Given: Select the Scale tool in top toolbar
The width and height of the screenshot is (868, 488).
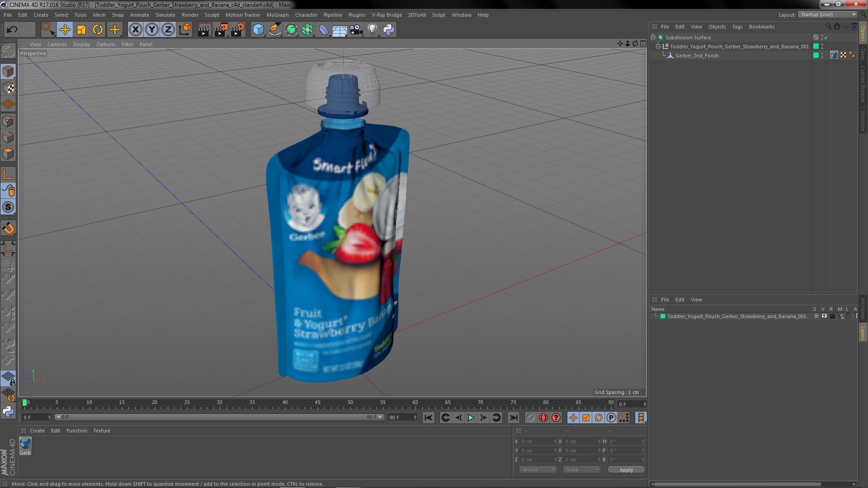Looking at the screenshot, I should [x=81, y=30].
